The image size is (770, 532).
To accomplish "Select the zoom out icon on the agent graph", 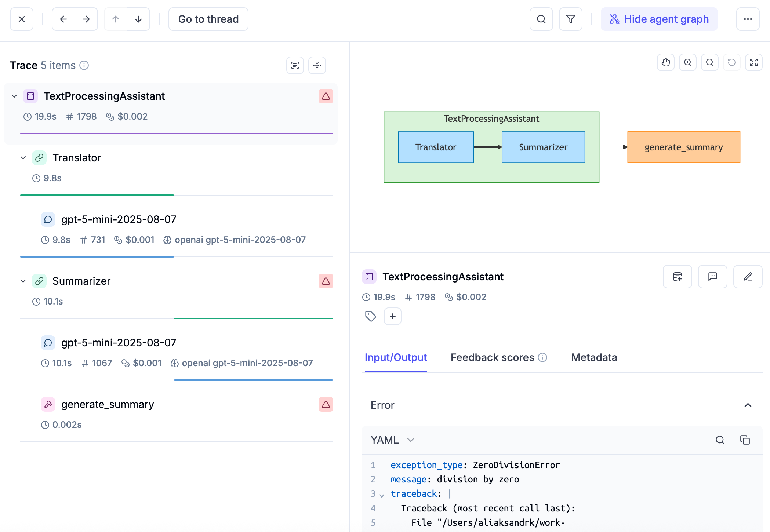I will pyautogui.click(x=710, y=62).
